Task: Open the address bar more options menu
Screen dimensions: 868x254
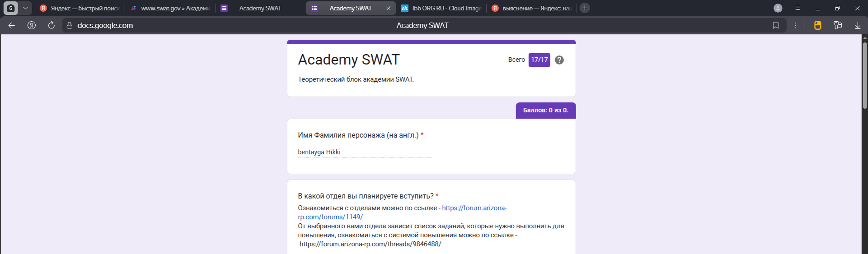Action: click(795, 25)
